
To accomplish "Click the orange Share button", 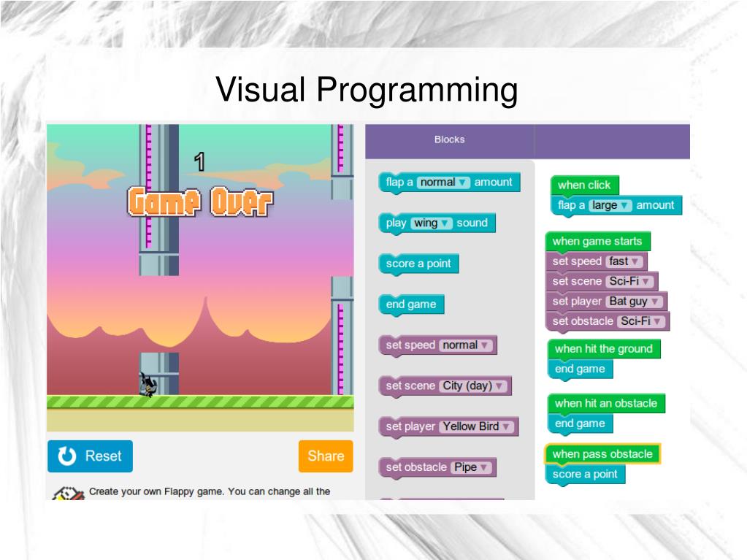I will pyautogui.click(x=326, y=456).
